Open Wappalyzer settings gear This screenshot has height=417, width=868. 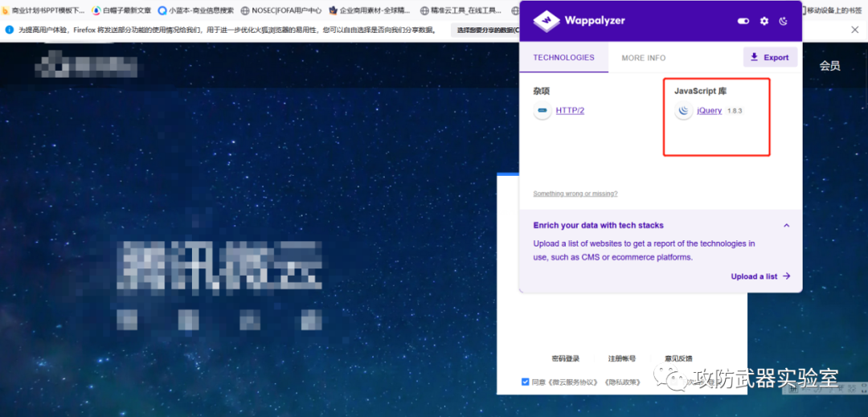point(764,21)
